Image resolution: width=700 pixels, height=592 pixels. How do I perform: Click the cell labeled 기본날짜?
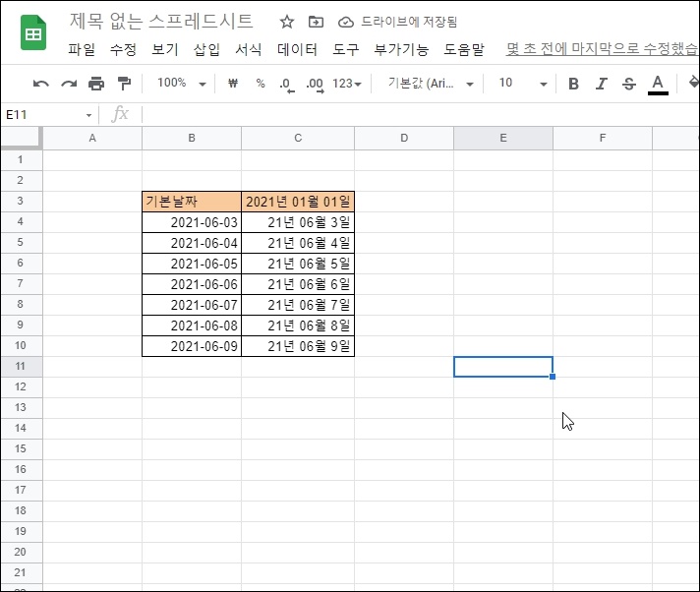(192, 202)
